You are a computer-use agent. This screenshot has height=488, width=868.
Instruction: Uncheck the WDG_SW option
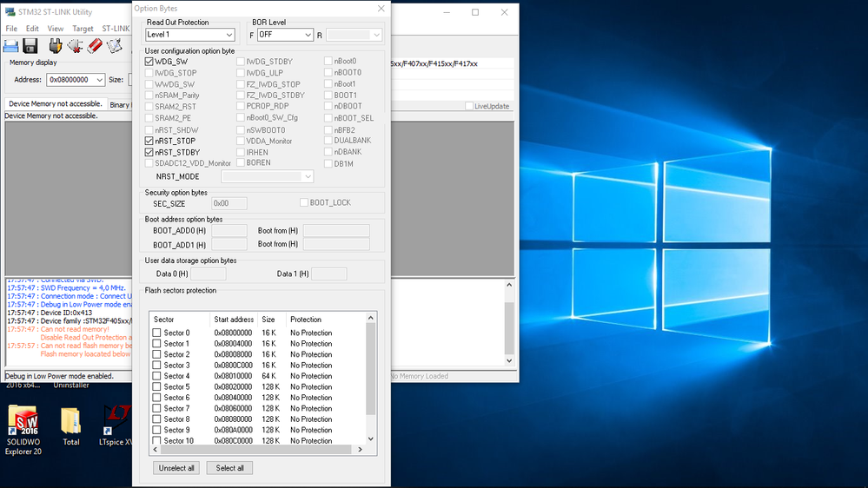149,62
